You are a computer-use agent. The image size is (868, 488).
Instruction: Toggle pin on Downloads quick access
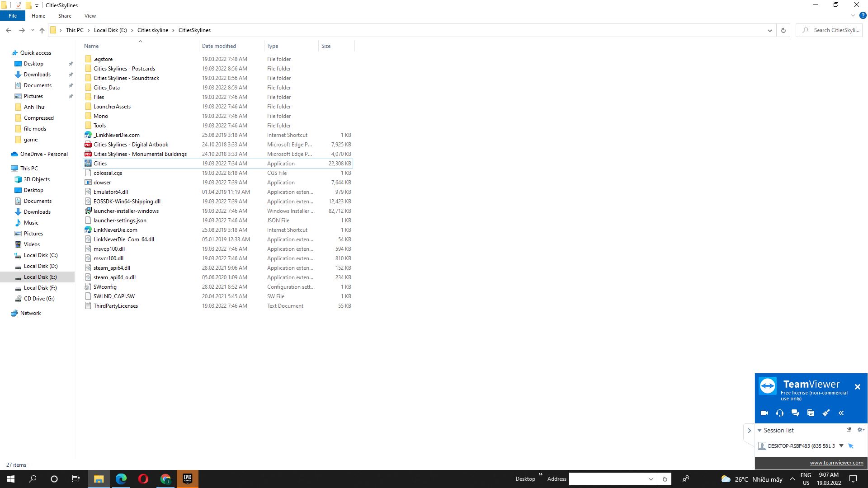click(x=71, y=74)
